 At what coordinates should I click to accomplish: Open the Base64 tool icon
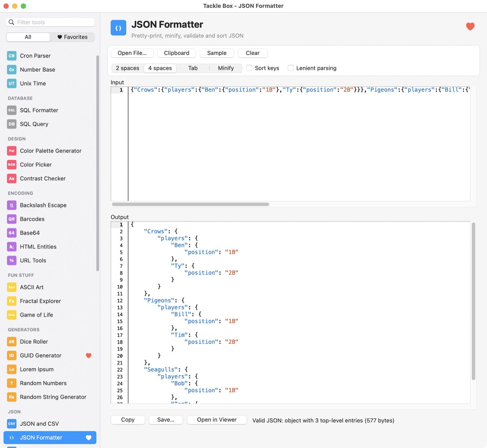click(x=11, y=233)
